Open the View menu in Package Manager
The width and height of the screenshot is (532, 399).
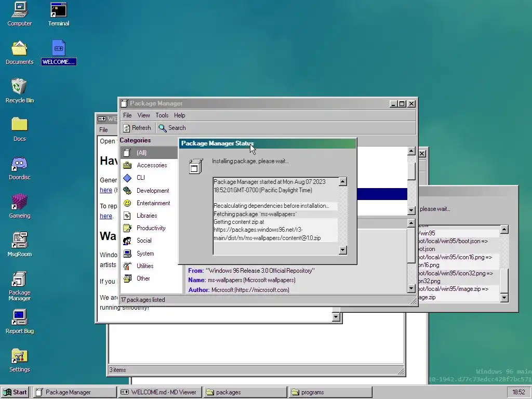tap(143, 115)
